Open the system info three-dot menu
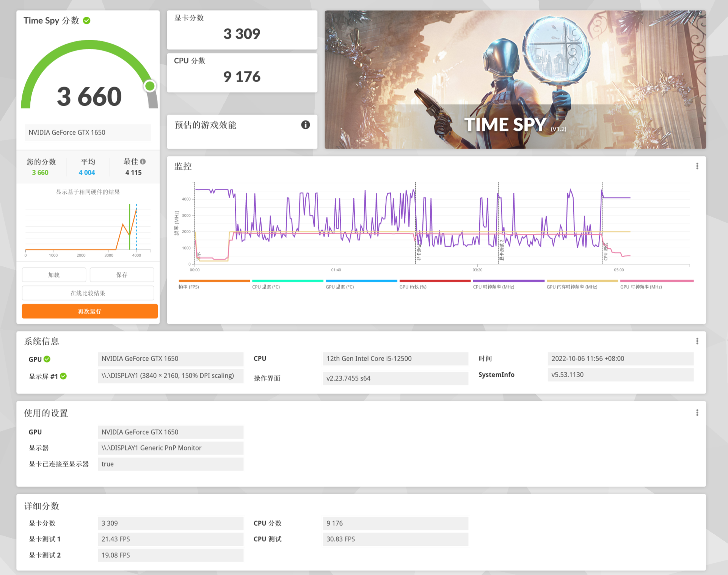 697,341
